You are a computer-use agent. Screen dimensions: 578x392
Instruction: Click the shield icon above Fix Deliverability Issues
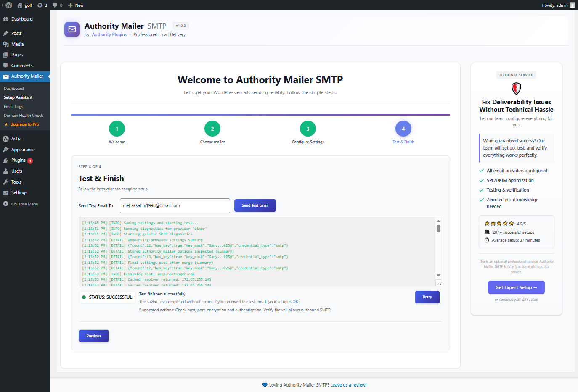coord(516,89)
